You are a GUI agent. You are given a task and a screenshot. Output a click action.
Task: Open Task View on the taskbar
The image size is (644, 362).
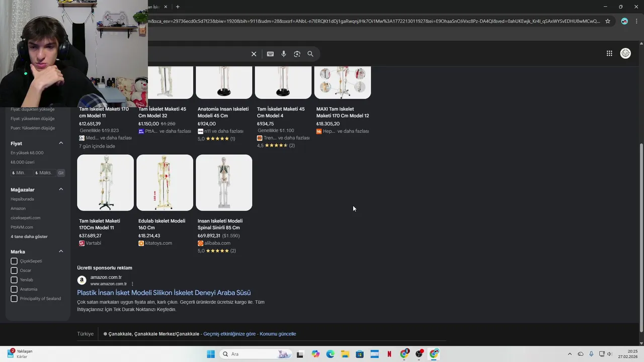(x=300, y=354)
